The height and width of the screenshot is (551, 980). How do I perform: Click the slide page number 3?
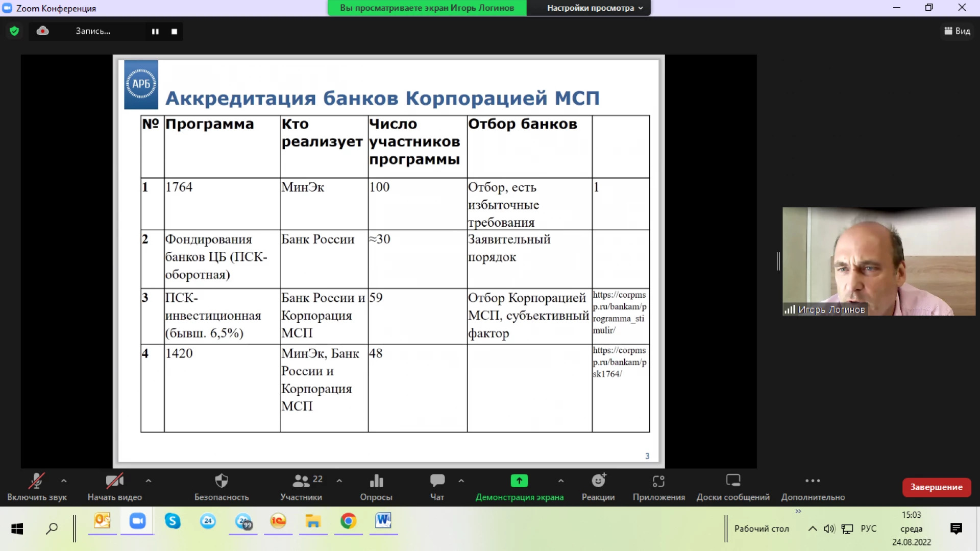647,456
